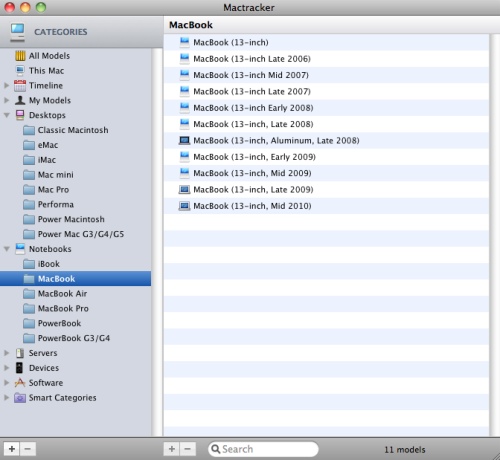Click the Smart Categories folder icon
This screenshot has width=500, height=460.
[x=20, y=398]
